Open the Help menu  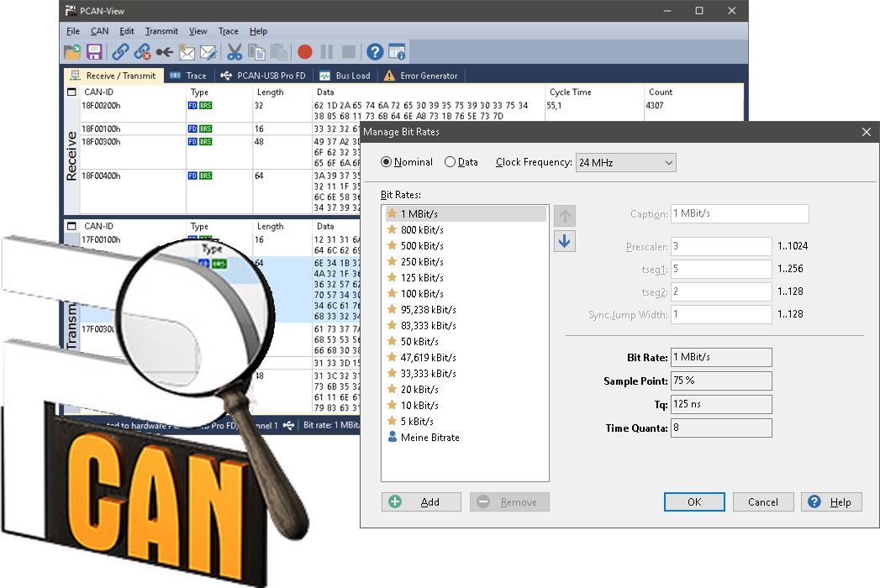[258, 31]
